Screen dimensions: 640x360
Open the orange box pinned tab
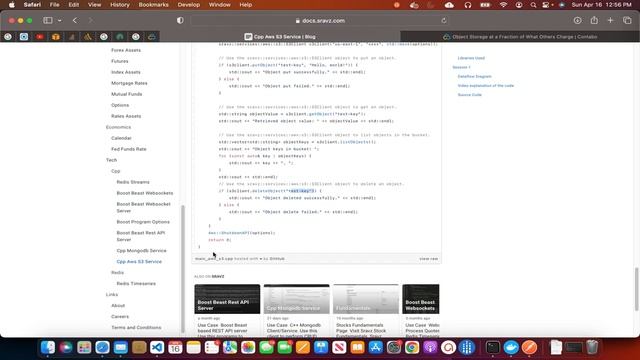point(56,37)
